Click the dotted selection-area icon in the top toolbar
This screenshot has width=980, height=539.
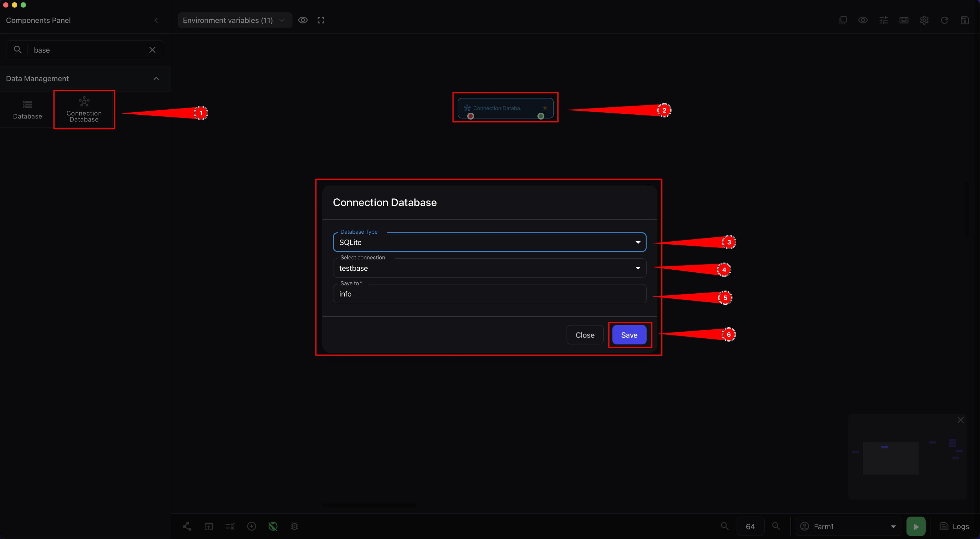click(x=843, y=20)
